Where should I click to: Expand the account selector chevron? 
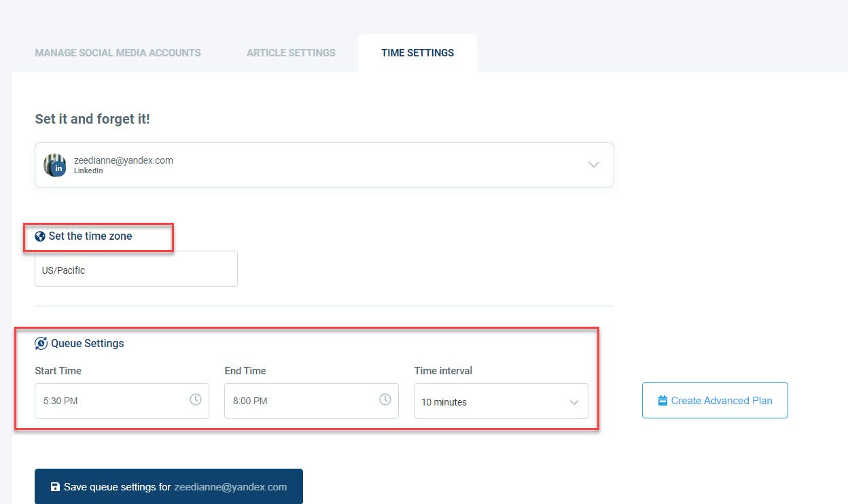point(594,164)
